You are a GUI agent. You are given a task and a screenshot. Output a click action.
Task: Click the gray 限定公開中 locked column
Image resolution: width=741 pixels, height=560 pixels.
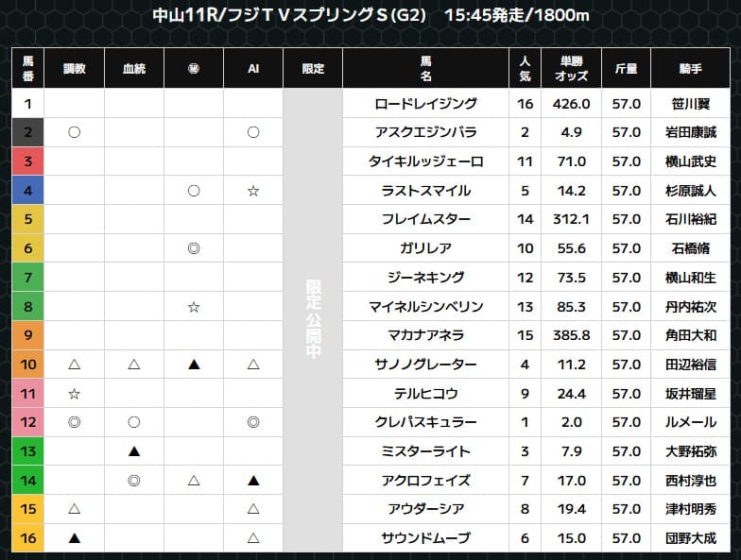pos(313,320)
